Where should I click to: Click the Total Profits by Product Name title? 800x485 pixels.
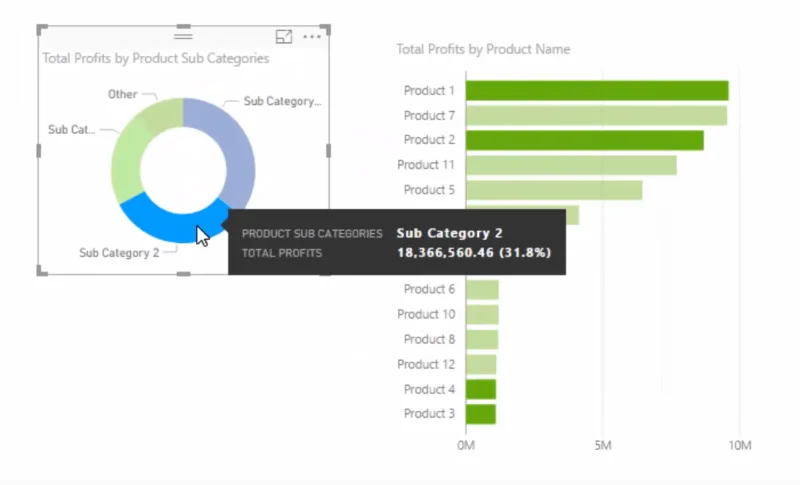tap(483, 49)
